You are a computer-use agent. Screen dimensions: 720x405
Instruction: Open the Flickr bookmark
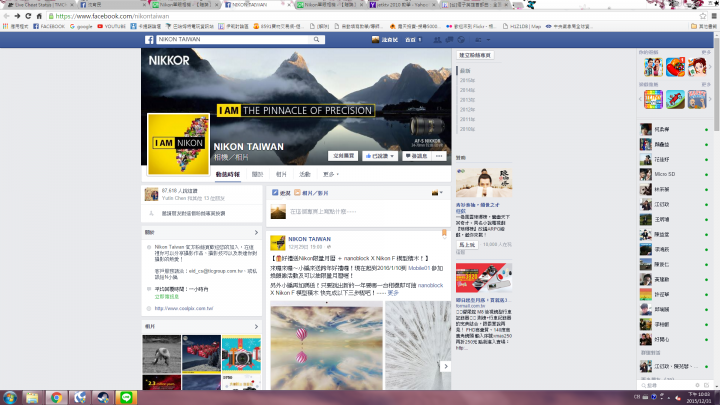[471, 27]
